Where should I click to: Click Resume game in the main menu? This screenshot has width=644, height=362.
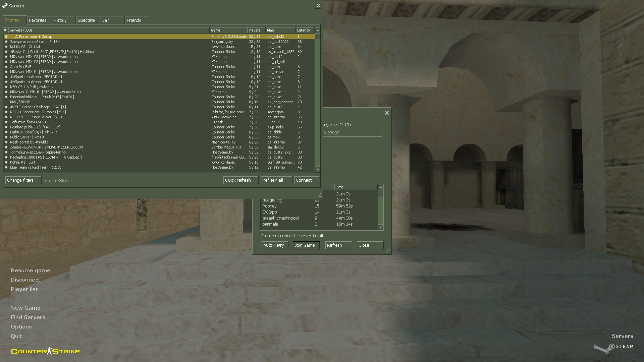click(x=31, y=270)
